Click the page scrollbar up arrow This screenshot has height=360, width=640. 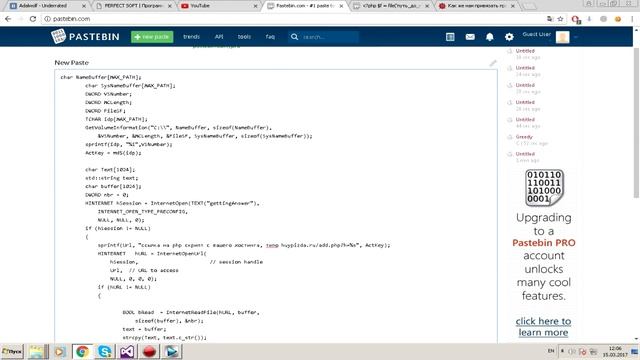pyautogui.click(x=636, y=30)
